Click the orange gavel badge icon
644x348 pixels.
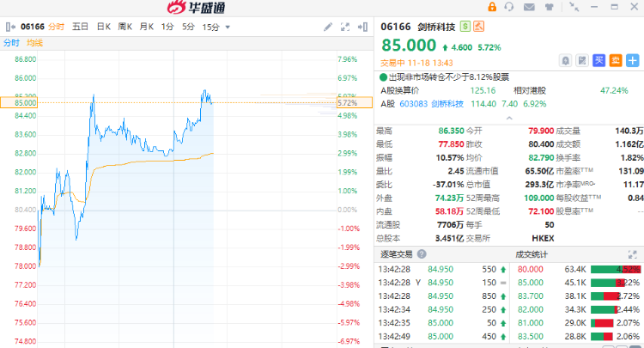[x=478, y=27]
